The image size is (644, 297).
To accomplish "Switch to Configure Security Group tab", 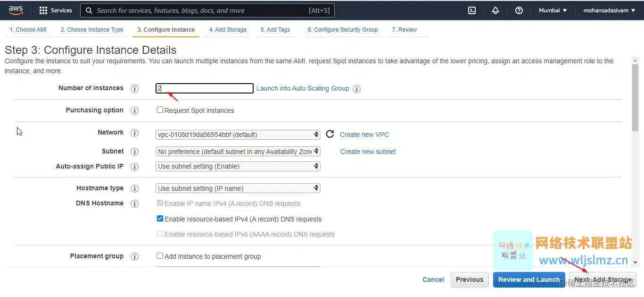I will (x=343, y=30).
